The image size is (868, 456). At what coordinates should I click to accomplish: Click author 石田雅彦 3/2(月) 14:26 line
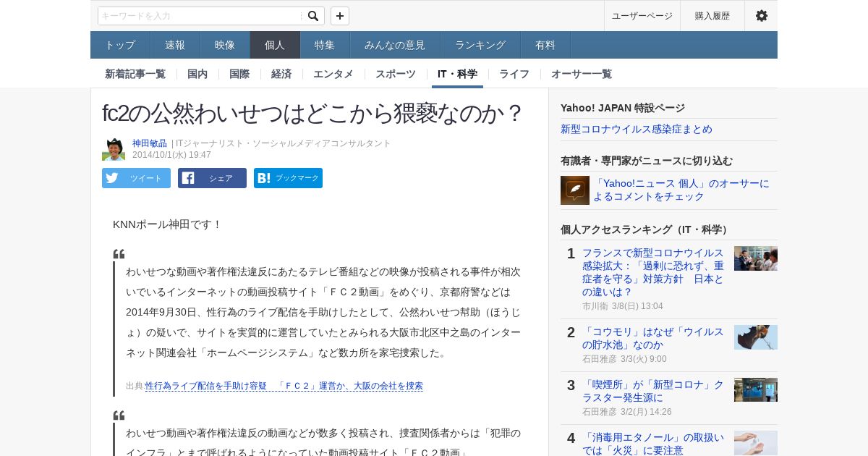pos(627,412)
